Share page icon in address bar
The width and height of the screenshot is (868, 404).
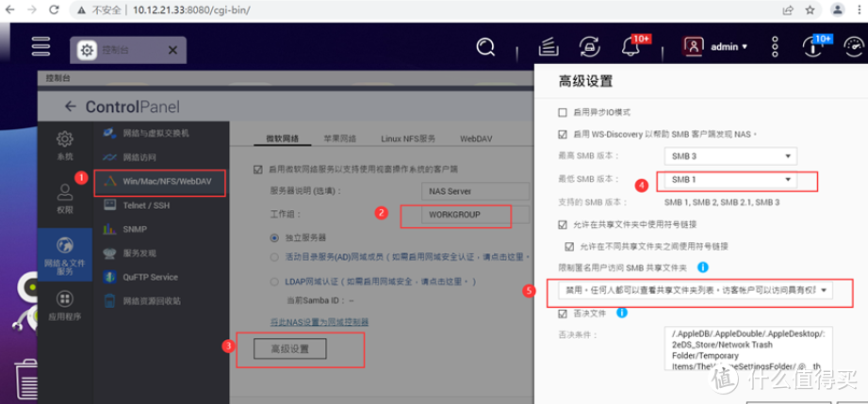click(787, 10)
